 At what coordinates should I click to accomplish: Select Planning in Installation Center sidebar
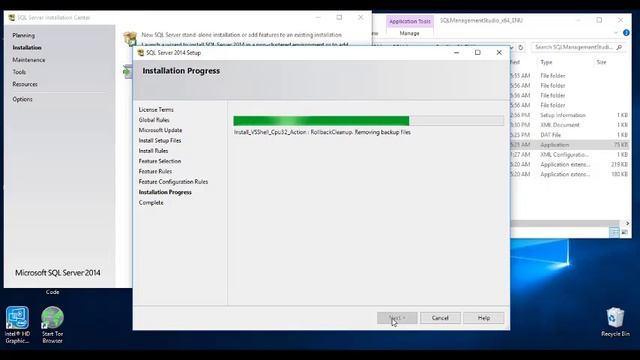tap(23, 36)
